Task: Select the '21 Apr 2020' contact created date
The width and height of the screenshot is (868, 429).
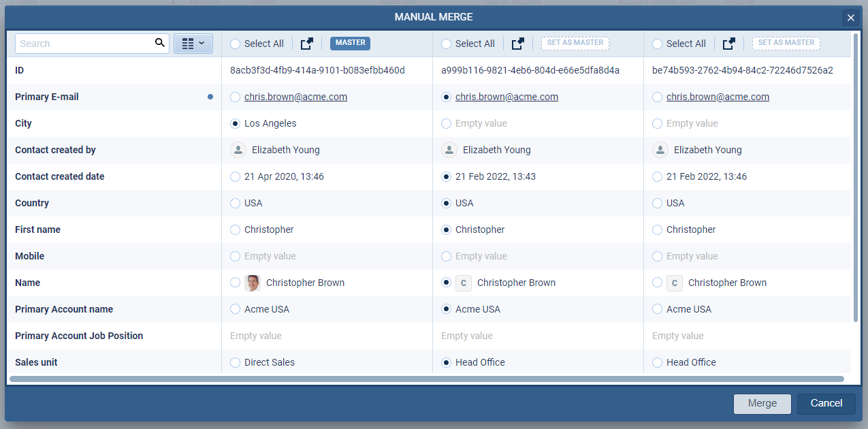Action: [x=235, y=176]
